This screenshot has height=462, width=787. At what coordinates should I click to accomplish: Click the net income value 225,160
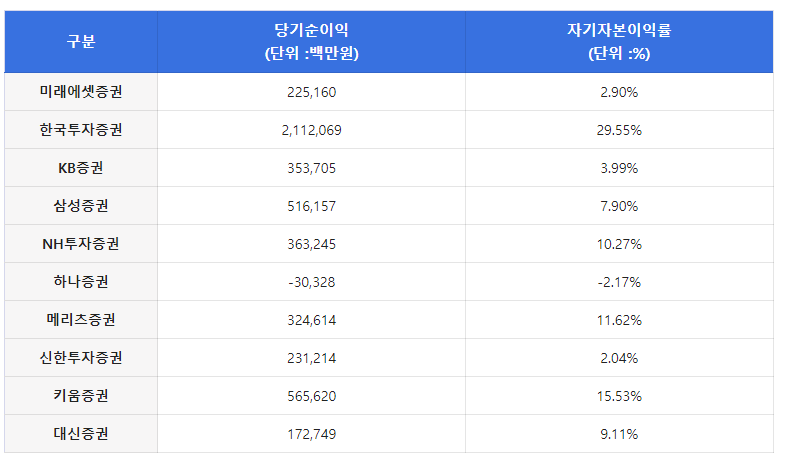(311, 92)
